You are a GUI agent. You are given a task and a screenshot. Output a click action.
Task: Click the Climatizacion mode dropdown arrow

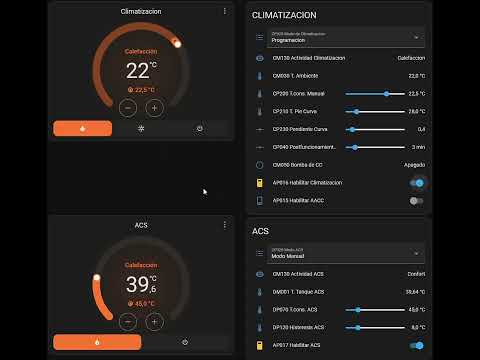(x=416, y=37)
